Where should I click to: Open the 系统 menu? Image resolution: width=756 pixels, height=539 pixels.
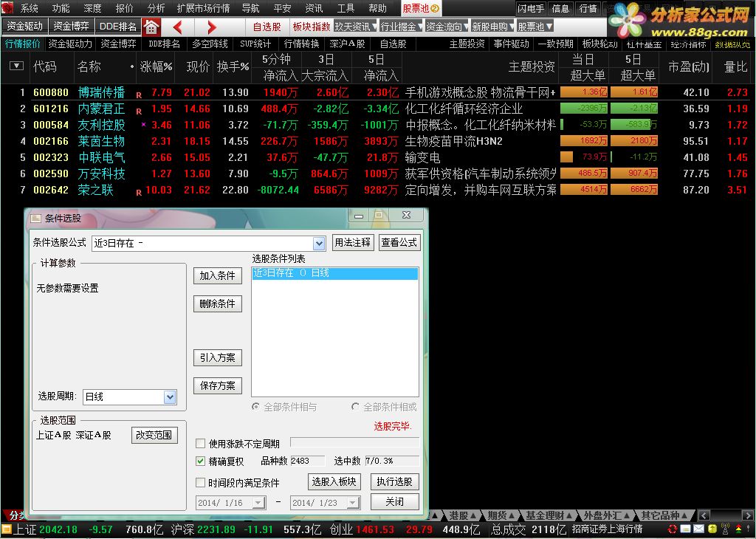tap(29, 8)
